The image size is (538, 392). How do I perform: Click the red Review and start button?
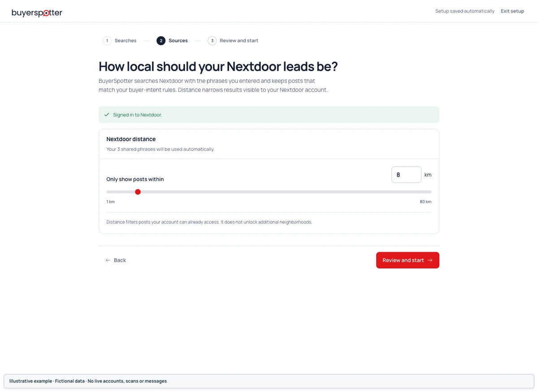click(x=408, y=260)
